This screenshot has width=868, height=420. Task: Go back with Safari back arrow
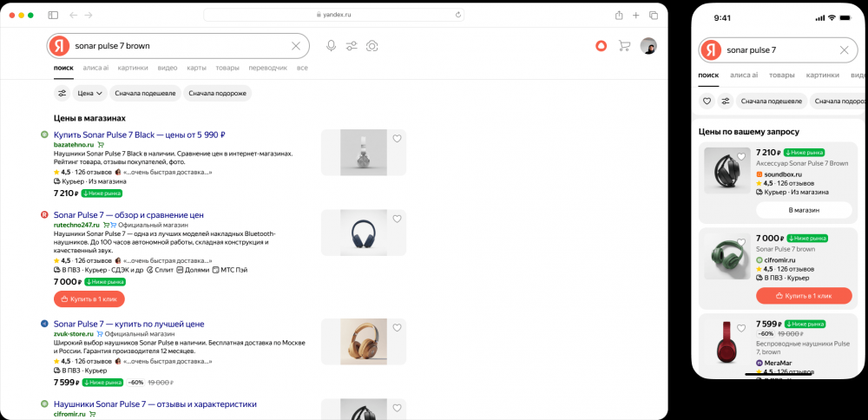coord(73,15)
